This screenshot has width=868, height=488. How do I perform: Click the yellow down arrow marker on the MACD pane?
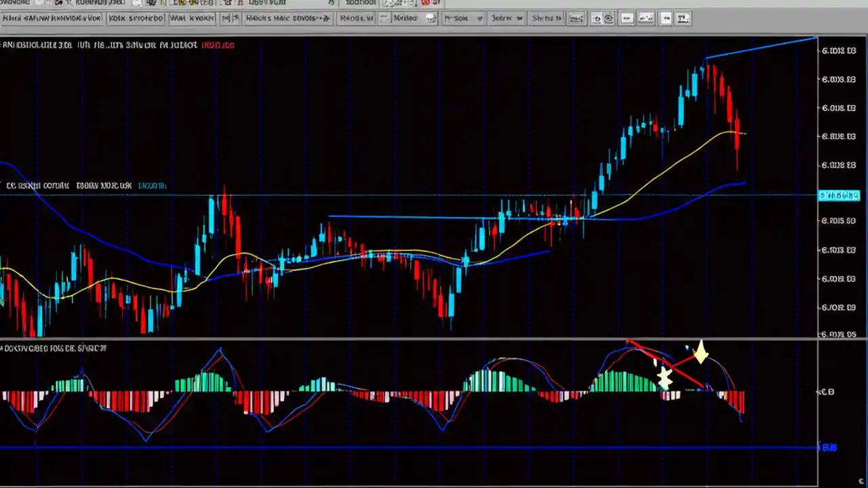[700, 352]
